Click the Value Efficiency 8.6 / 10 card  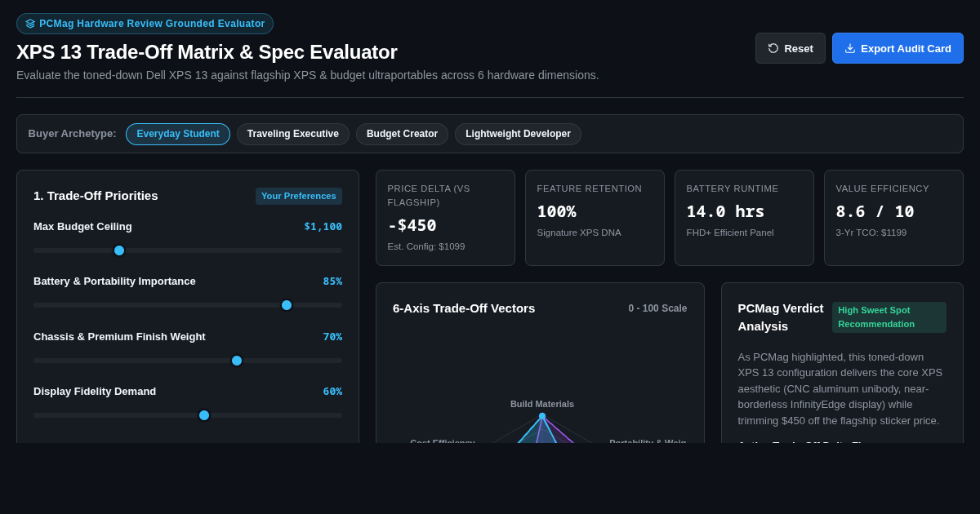pyautogui.click(x=893, y=218)
